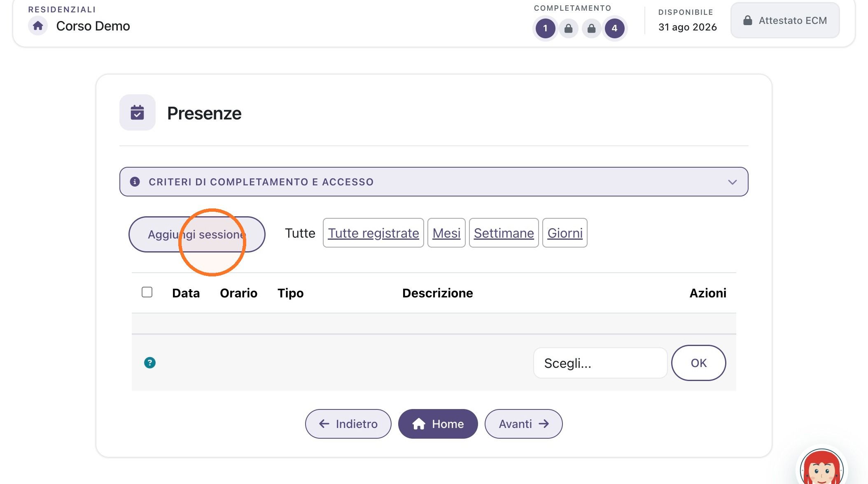This screenshot has width=868, height=484.
Task: Confirm with the OK button
Action: [x=699, y=363]
